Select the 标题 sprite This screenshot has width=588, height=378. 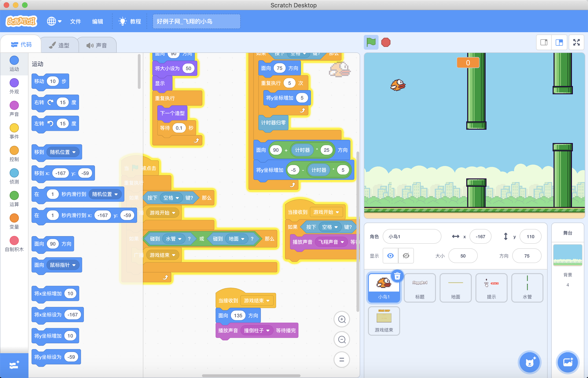[420, 288]
